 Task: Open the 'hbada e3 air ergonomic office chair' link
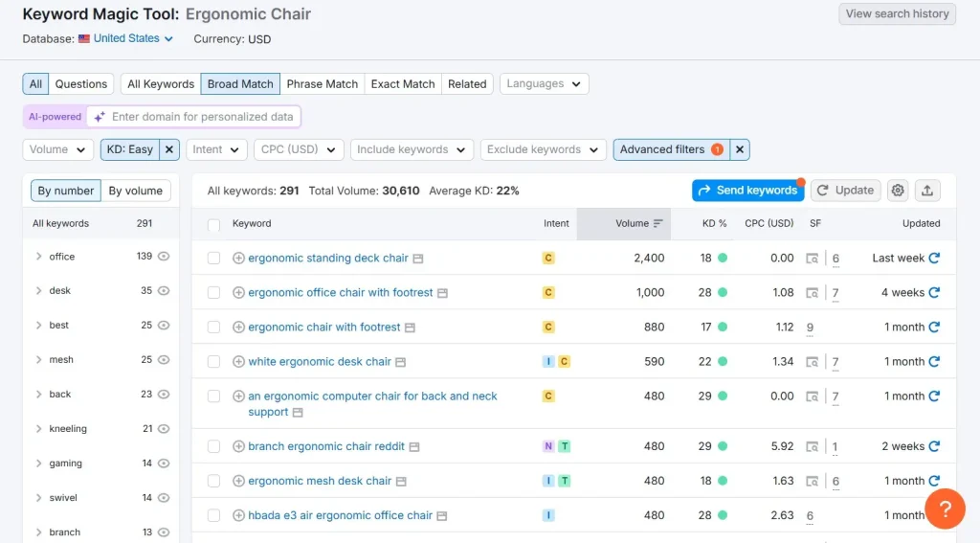340,515
